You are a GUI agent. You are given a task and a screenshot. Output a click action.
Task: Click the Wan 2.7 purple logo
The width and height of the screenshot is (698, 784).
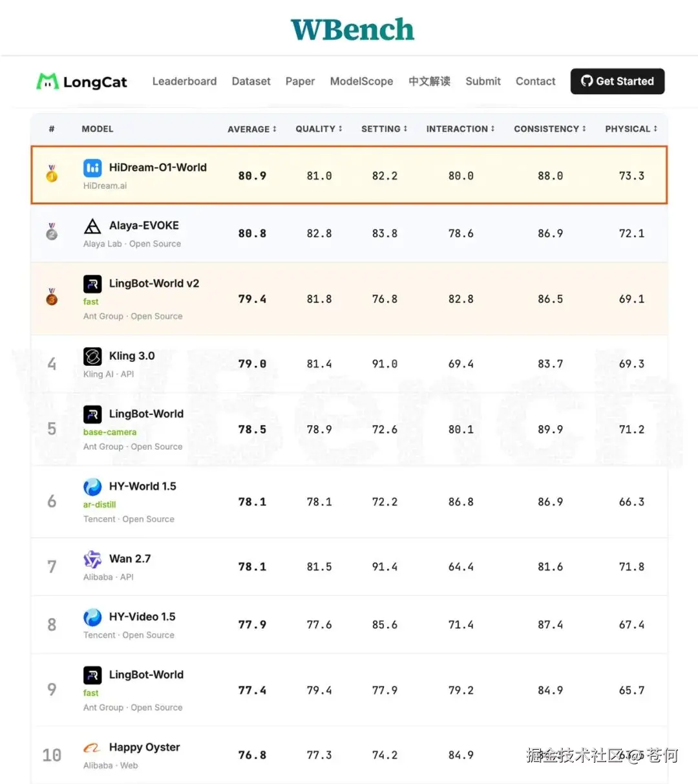92,559
